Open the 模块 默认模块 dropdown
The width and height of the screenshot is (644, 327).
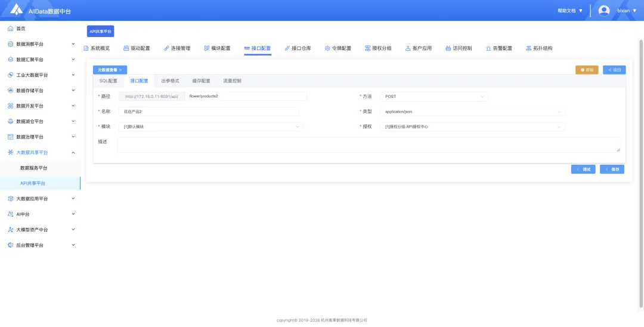point(211,127)
